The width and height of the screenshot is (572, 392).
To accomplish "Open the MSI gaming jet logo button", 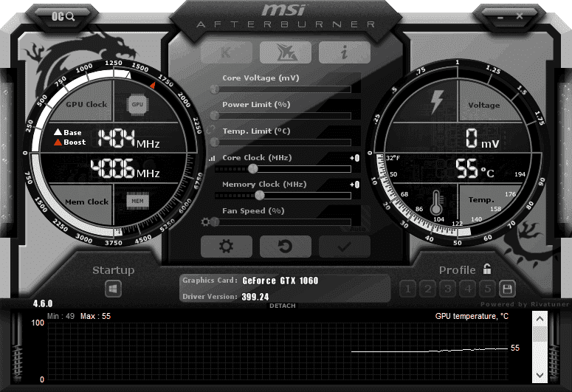I will 286,52.
